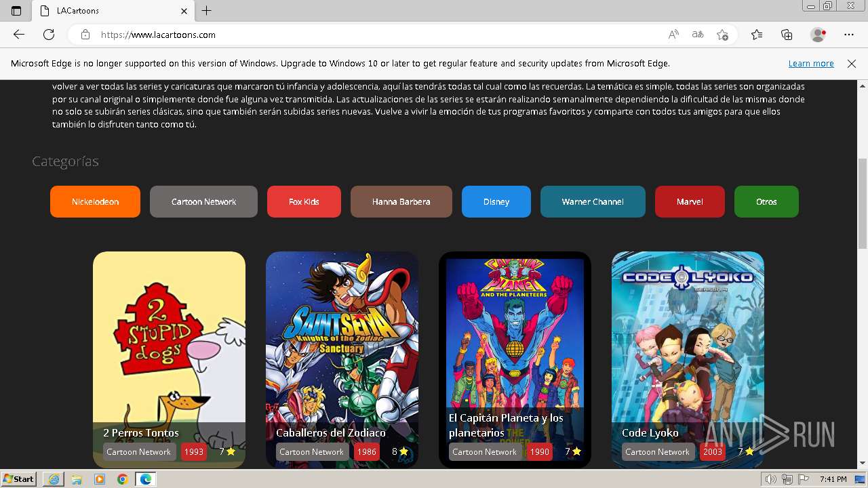The height and width of the screenshot is (488, 868).
Task: Click Cartoon Network tag on Capitán Planeta
Action: 485,451
